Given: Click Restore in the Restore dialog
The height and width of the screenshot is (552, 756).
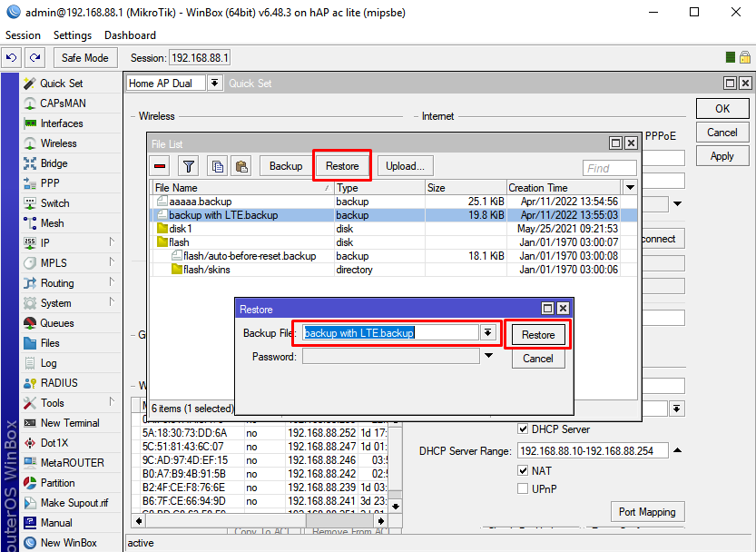Looking at the screenshot, I should pos(537,334).
